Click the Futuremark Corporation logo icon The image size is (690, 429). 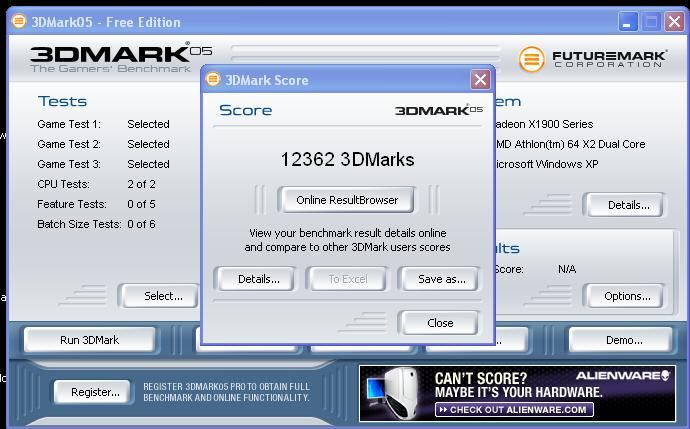coord(531,59)
